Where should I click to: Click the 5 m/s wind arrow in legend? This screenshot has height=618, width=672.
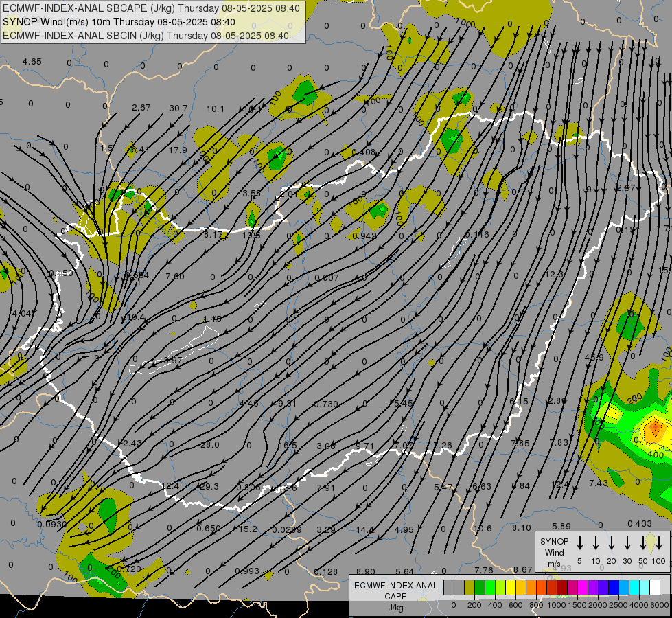[x=579, y=543]
